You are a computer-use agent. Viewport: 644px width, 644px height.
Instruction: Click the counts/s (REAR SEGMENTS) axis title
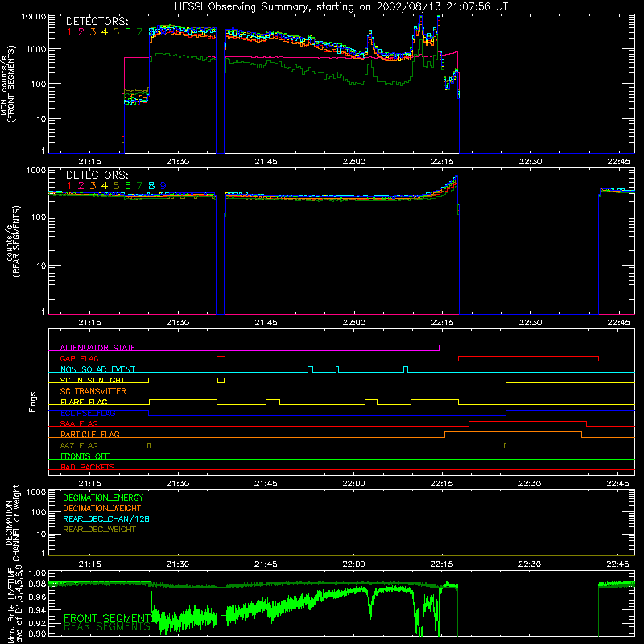pos(11,242)
